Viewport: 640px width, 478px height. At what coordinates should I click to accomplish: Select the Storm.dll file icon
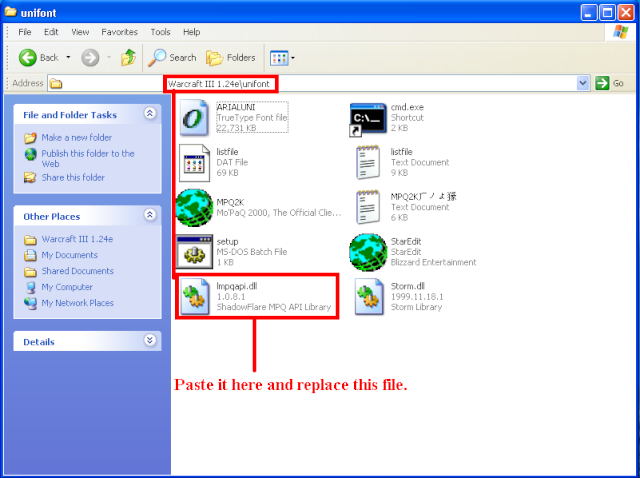369,297
